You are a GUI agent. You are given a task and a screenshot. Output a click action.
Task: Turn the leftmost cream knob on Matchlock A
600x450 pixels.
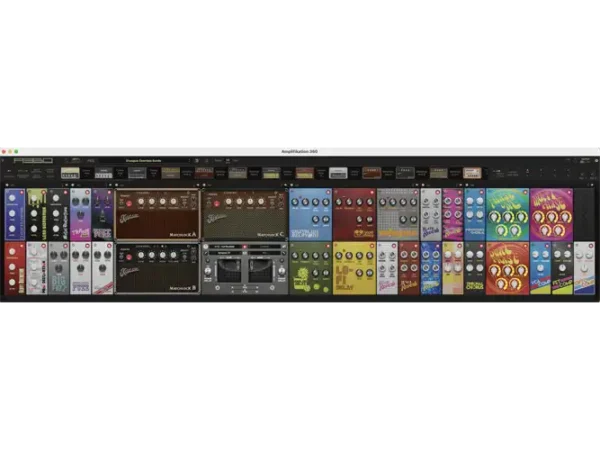coord(141,201)
